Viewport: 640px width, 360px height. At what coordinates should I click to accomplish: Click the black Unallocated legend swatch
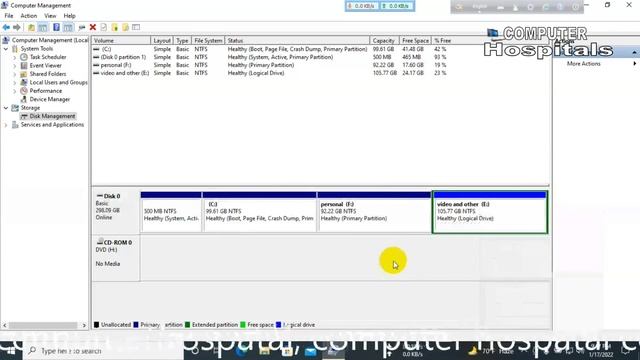click(x=96, y=325)
